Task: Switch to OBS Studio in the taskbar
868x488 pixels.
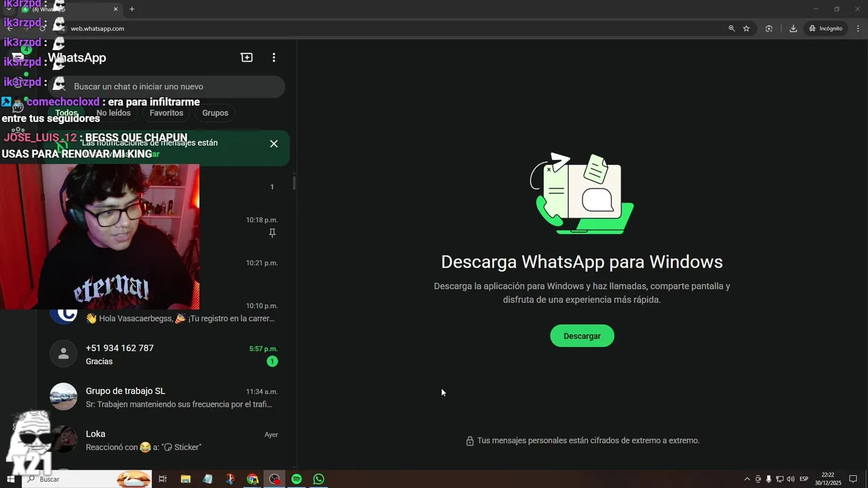Action: 275,479
